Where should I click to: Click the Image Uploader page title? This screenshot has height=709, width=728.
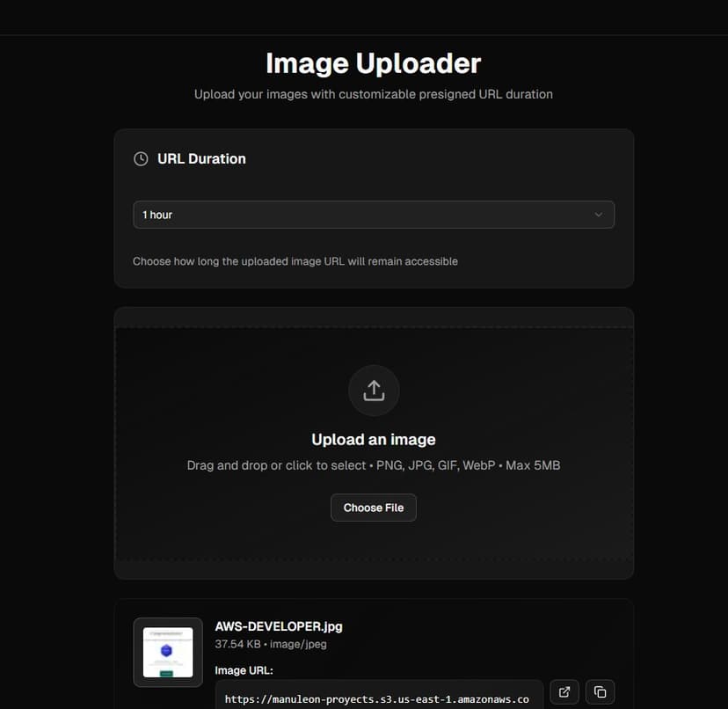coord(373,62)
